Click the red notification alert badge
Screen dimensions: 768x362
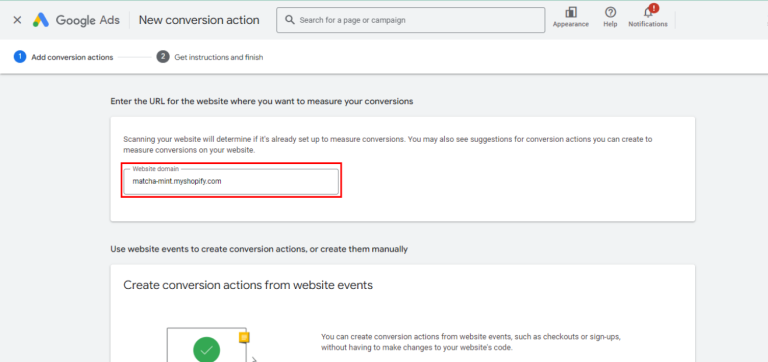pyautogui.click(x=653, y=8)
